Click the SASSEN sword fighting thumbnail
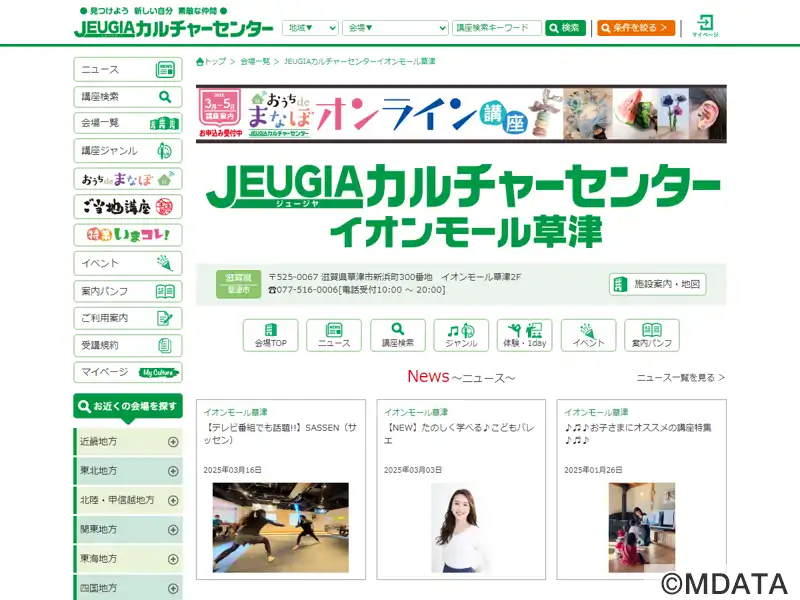 tap(281, 528)
